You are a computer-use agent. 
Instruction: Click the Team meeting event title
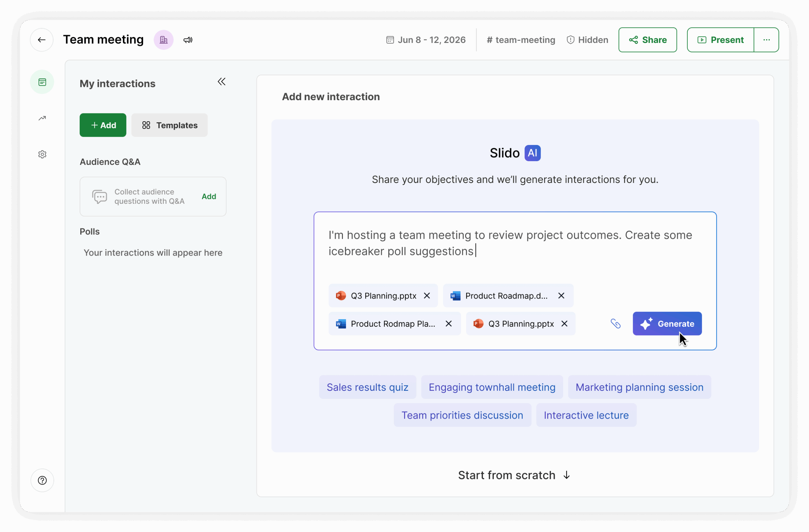pos(103,40)
